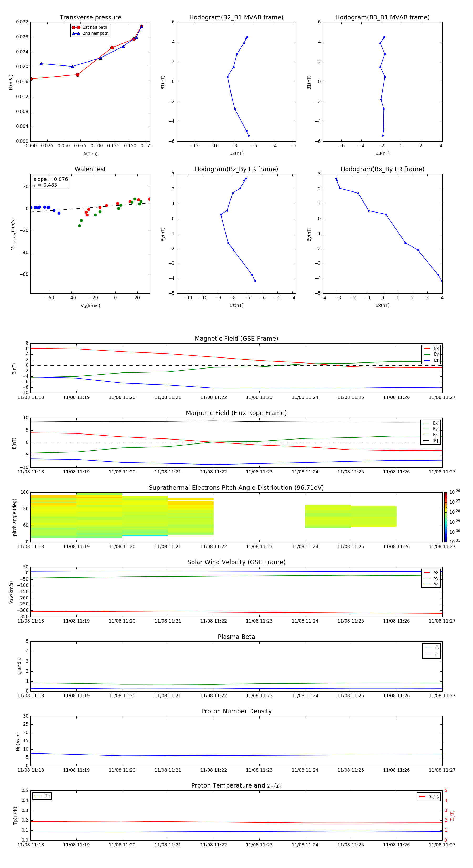This screenshot has width=473, height=868.
Task: Click the "Hodogram(B2_B1 MVAB frame)" title
Action: [236, 18]
